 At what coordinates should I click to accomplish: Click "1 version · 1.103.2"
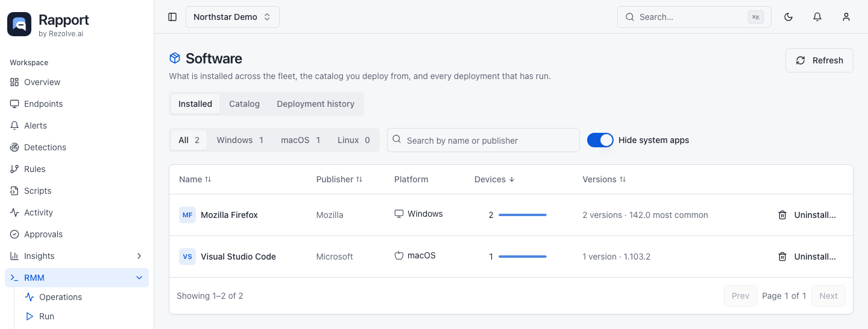(x=616, y=257)
